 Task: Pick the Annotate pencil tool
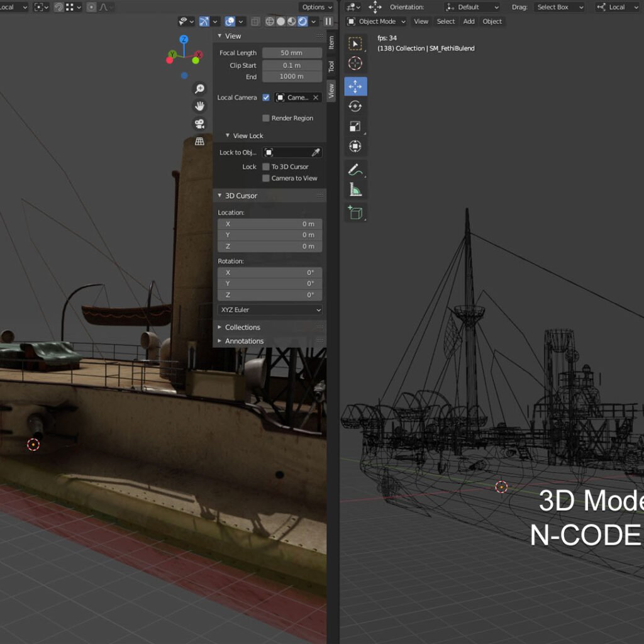(355, 170)
